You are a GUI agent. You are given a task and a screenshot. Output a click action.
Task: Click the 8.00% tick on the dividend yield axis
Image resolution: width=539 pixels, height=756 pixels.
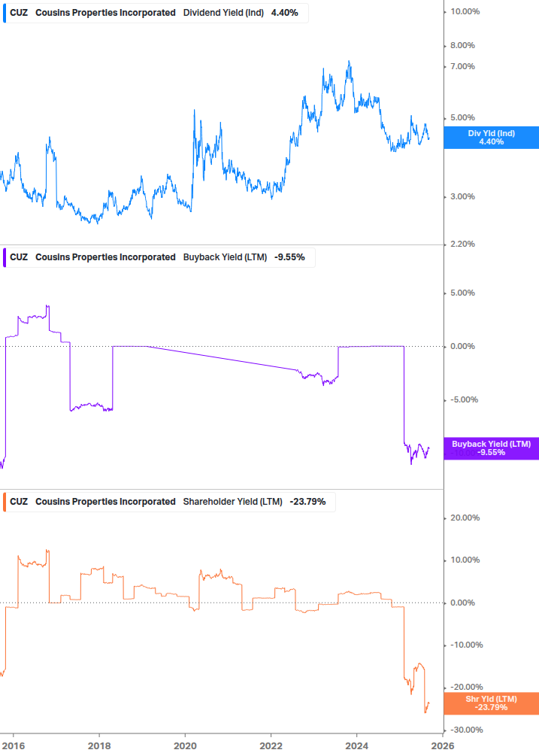click(x=462, y=45)
